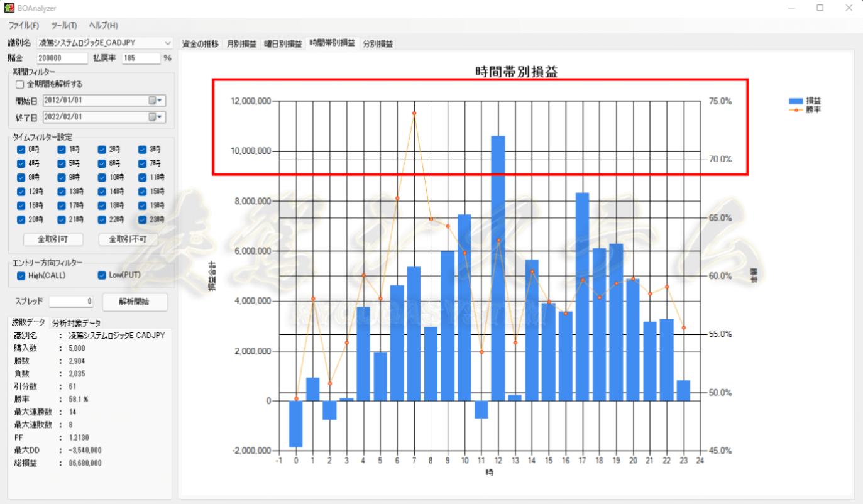Uncheck the 23時 time filter checkbox
The image size is (863, 504).
click(143, 219)
